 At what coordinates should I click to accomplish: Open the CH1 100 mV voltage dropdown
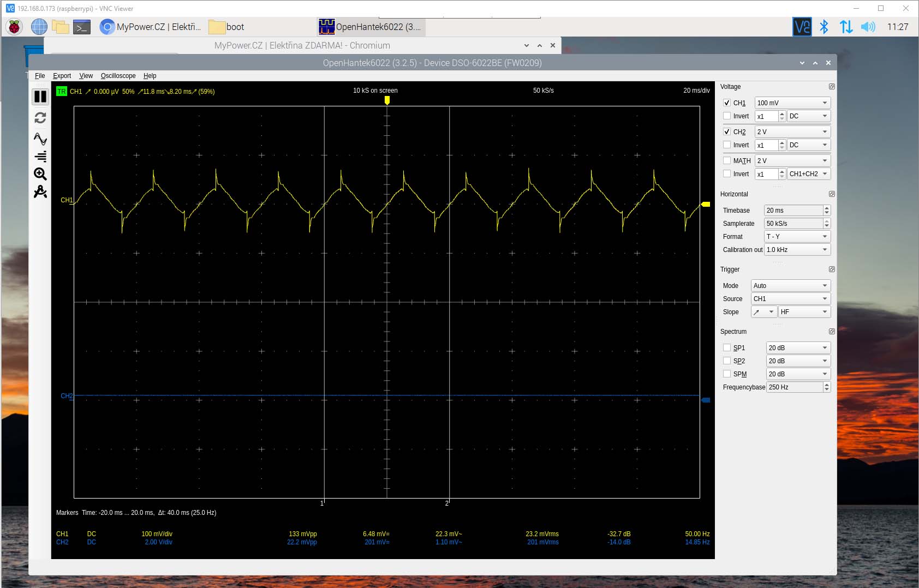(x=792, y=103)
